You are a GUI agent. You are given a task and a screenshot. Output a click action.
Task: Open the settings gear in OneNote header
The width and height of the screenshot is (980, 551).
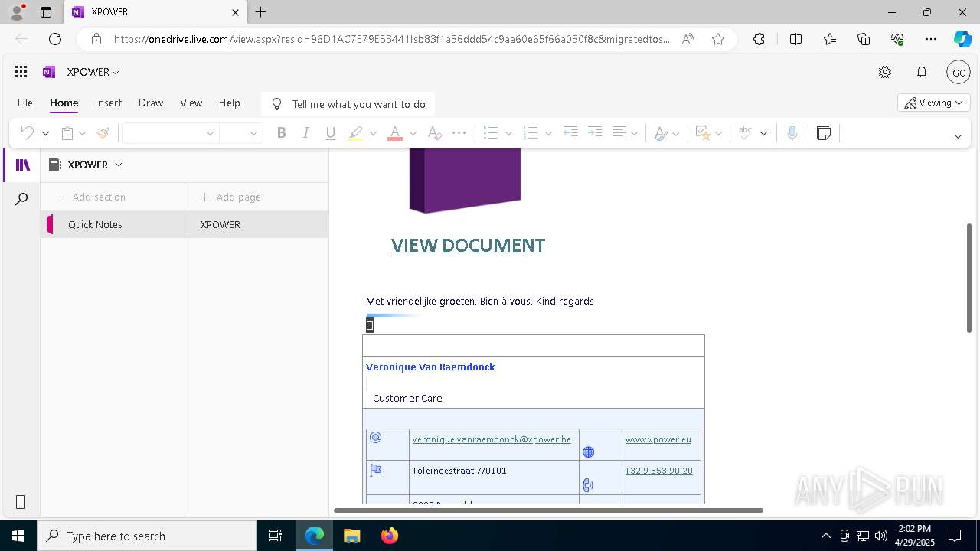point(885,72)
